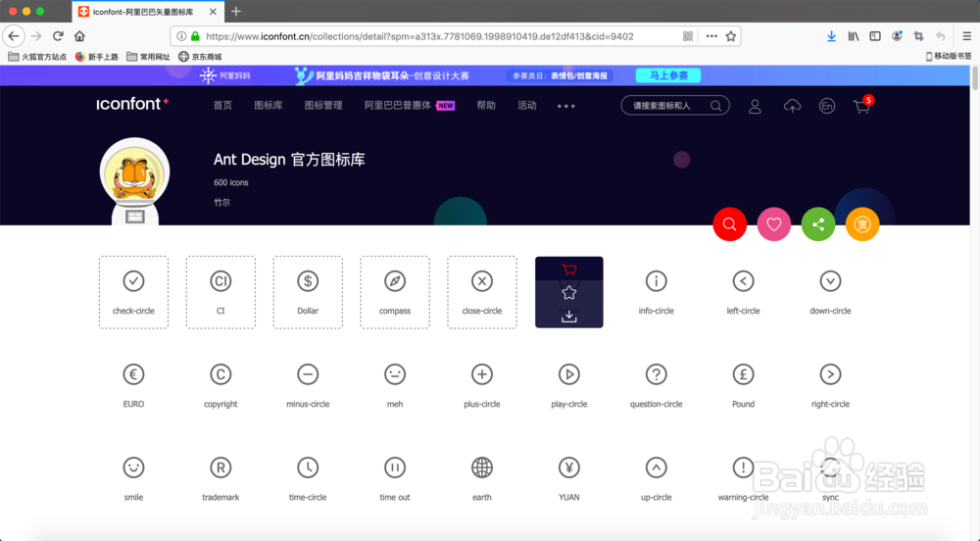Open the Firefox hamburger menu

(966, 36)
